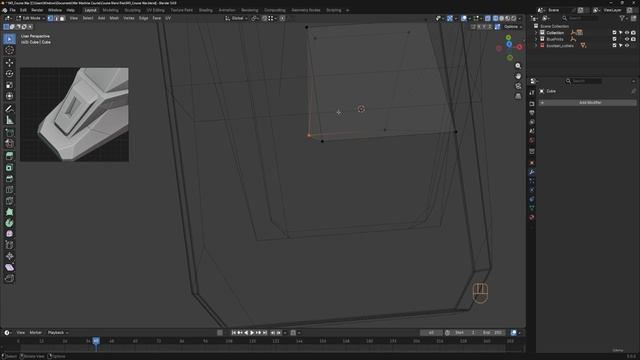Select the Select Box tool
Image resolution: width=640 pixels, height=360 pixels.
pos(9,39)
